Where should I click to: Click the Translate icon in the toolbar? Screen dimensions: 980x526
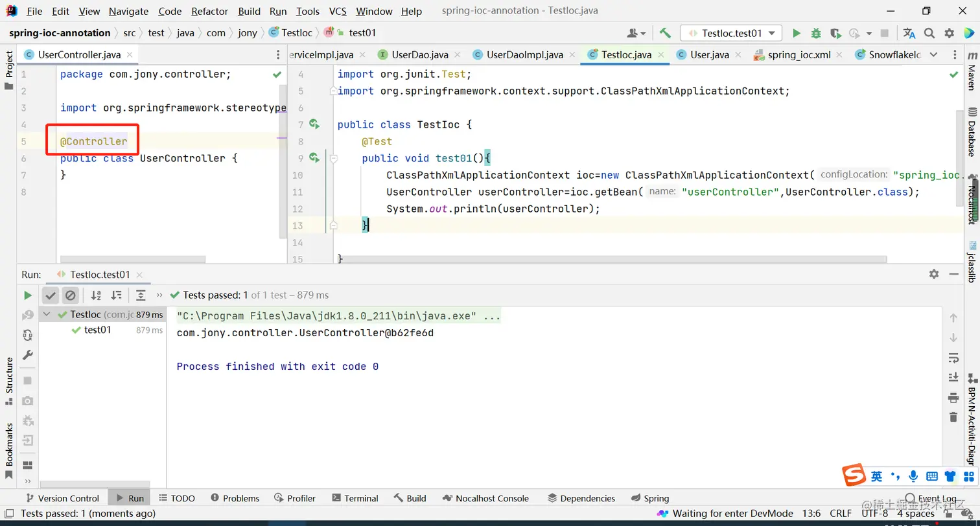[909, 33]
